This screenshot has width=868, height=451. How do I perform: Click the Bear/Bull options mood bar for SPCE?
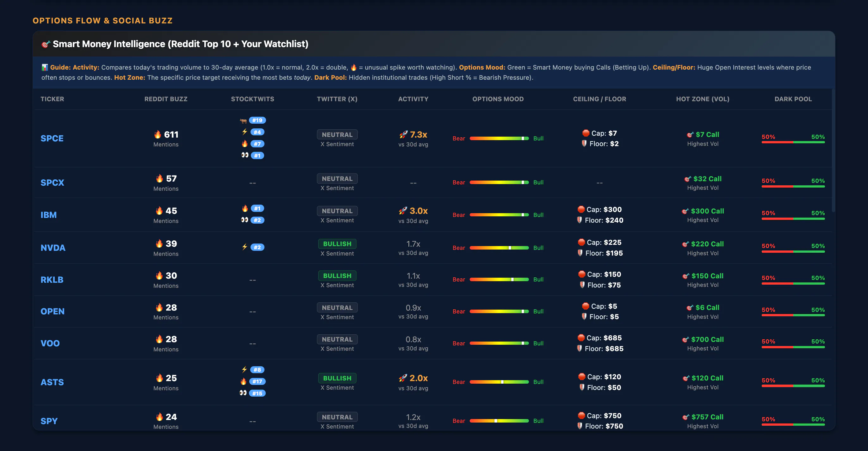click(499, 139)
